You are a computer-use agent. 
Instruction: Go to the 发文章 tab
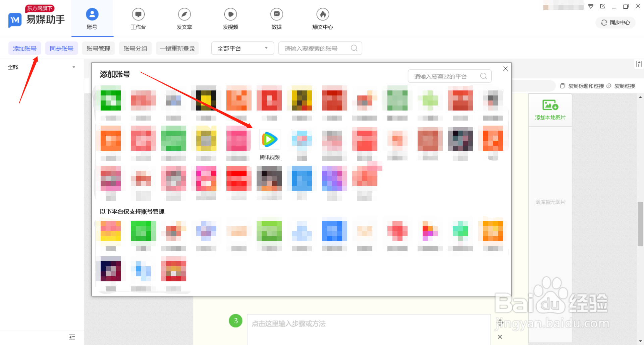tap(184, 19)
